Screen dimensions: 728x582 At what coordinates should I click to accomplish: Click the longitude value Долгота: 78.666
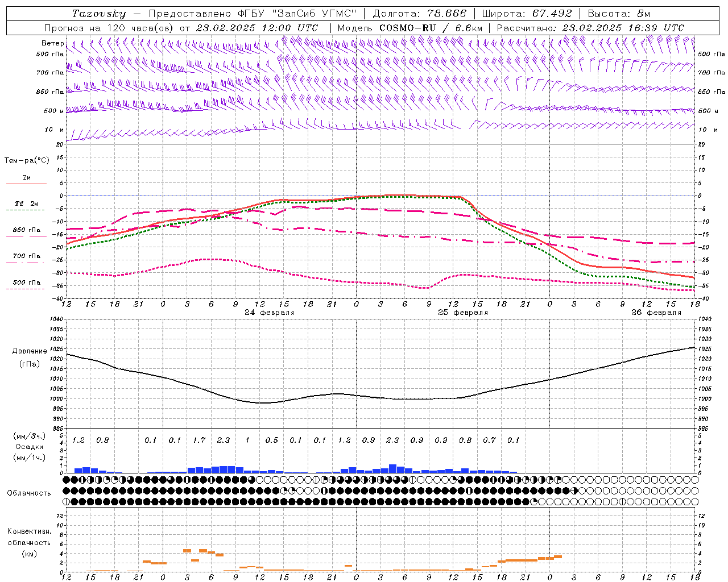click(x=420, y=14)
